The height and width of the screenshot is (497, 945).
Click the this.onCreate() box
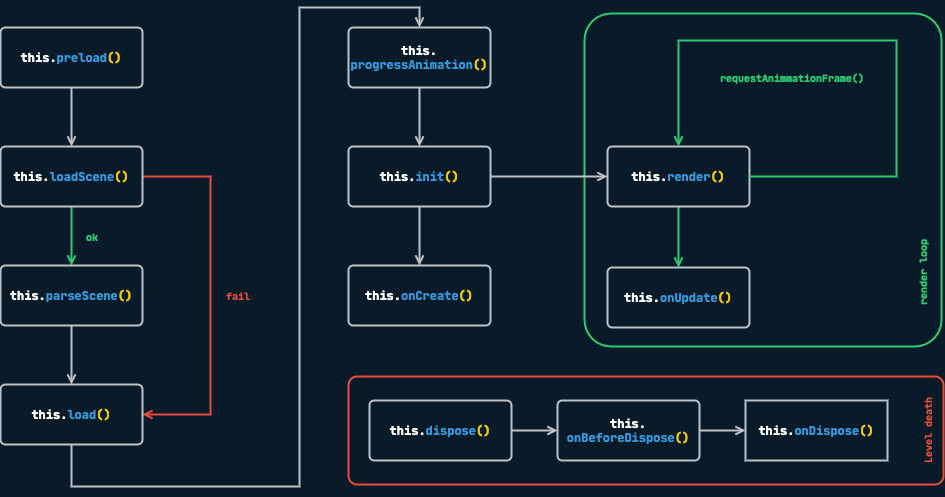click(x=419, y=295)
